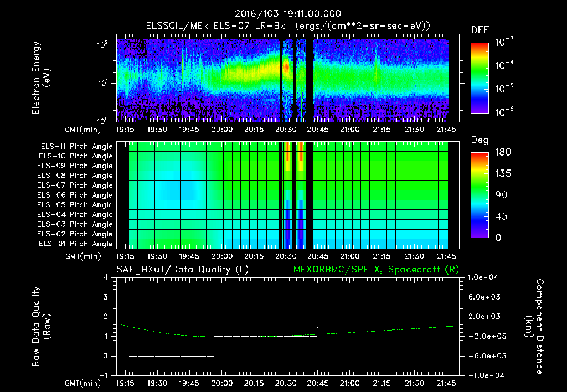Click the Raw Data Quality (Raw) axis label

(x=41, y=327)
